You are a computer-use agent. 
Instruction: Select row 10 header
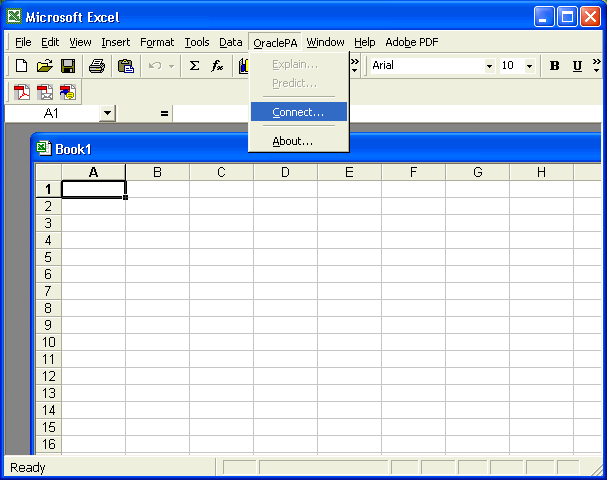(x=48, y=342)
